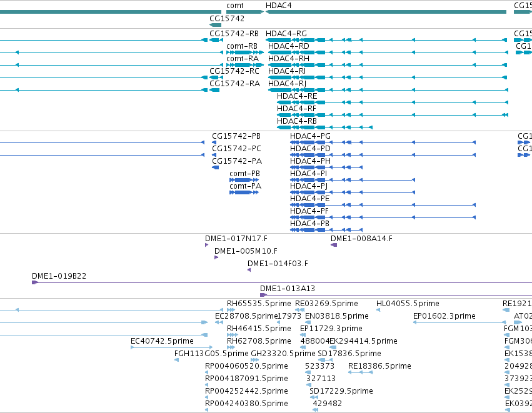
Task: Click the CG15742 gene label
Action: click(x=227, y=18)
